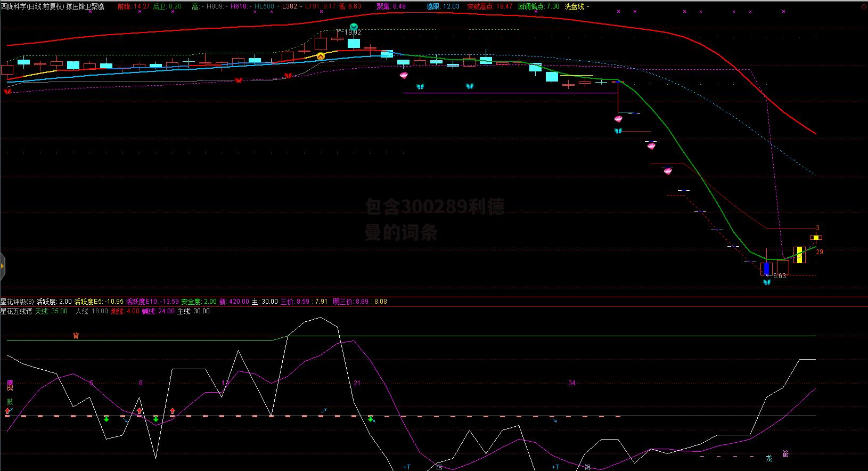Screen dimensions: 868x471
Task: Click the 后卫: 8.20 indicator value
Action: coord(167,6)
